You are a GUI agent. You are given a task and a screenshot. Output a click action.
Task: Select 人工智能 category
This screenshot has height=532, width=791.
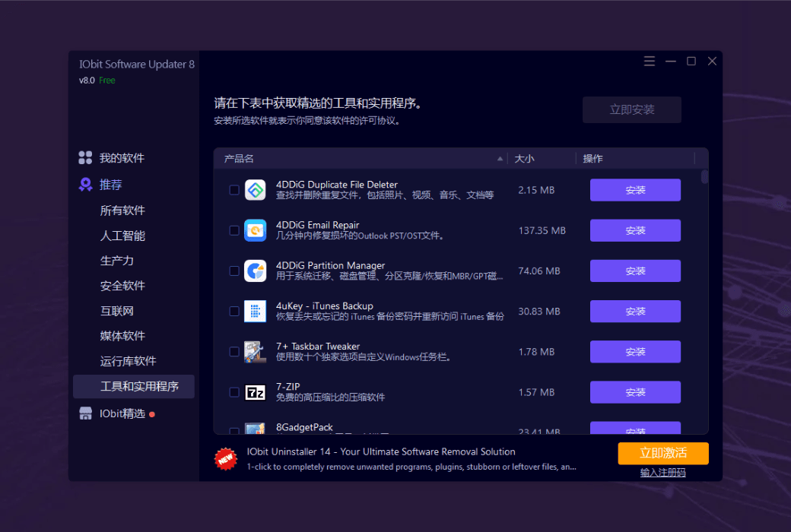pos(122,236)
